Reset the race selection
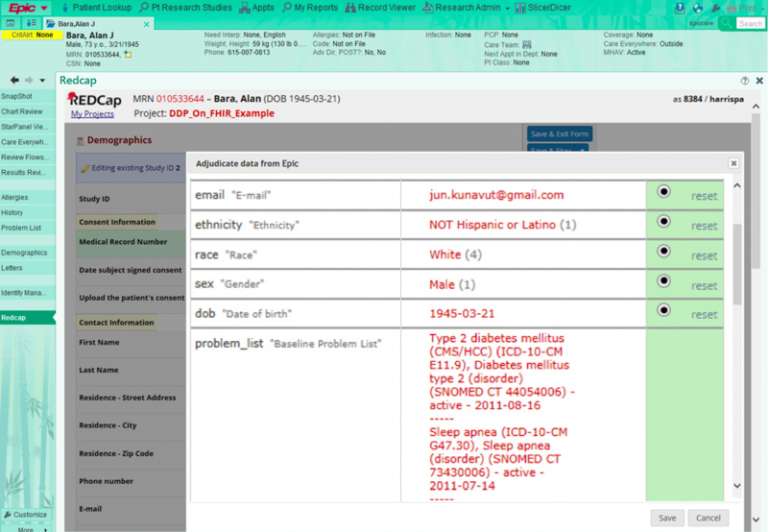Viewport: 768px width, 532px height. [704, 255]
